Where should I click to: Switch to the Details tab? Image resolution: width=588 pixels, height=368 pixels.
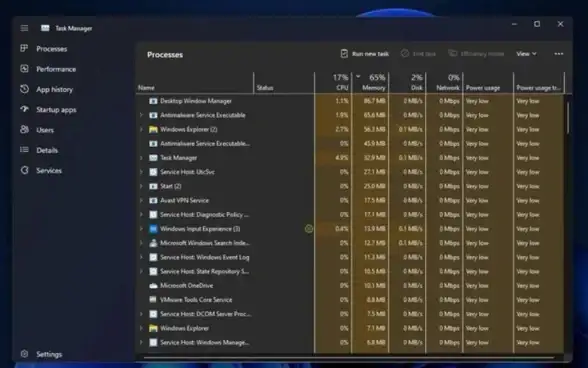coord(46,150)
